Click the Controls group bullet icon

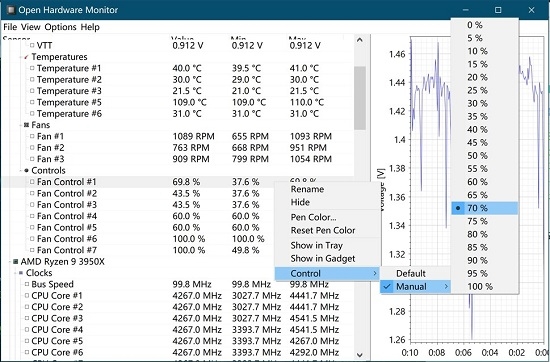pos(26,170)
